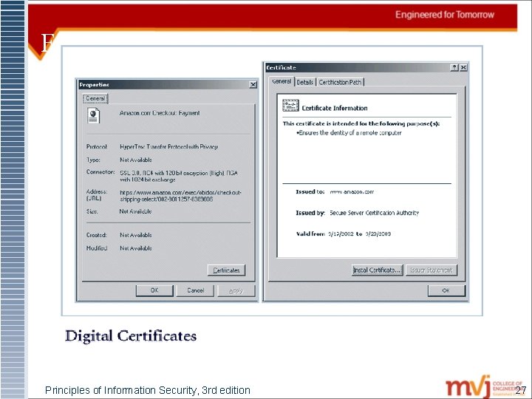Click the HyperText Transfer Protocol with Privacy value
This screenshot has width=532, height=399.
pos(169,147)
